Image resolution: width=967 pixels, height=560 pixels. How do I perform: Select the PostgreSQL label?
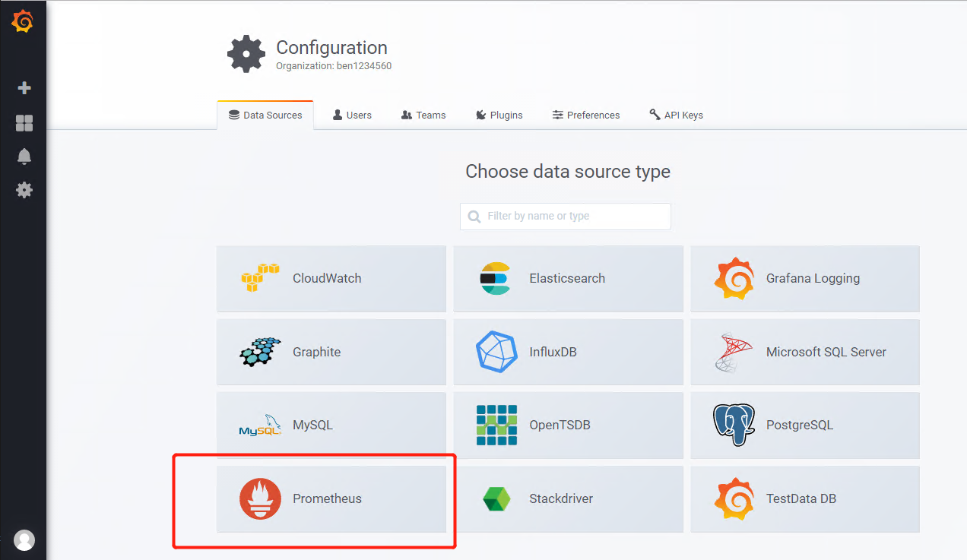(x=800, y=426)
